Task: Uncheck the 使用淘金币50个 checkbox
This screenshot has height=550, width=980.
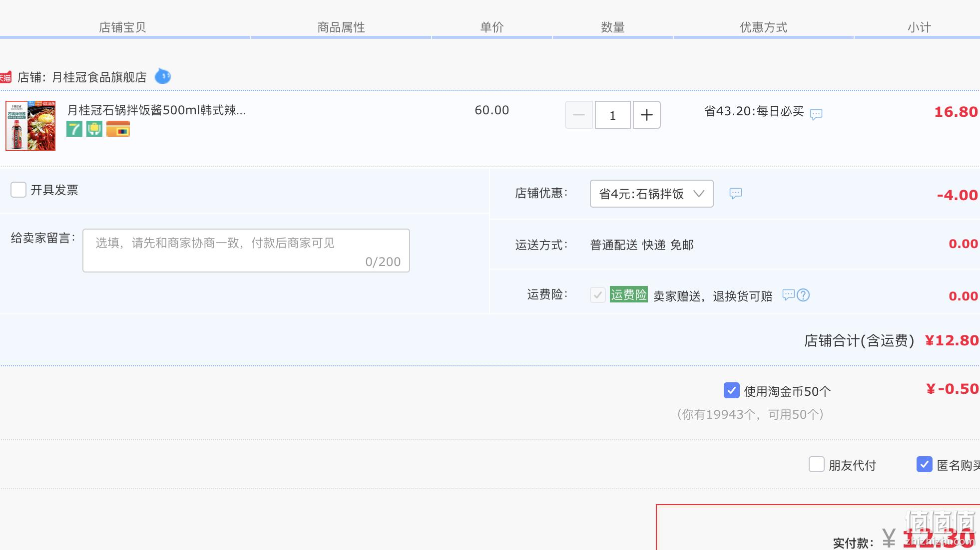Action: [732, 390]
